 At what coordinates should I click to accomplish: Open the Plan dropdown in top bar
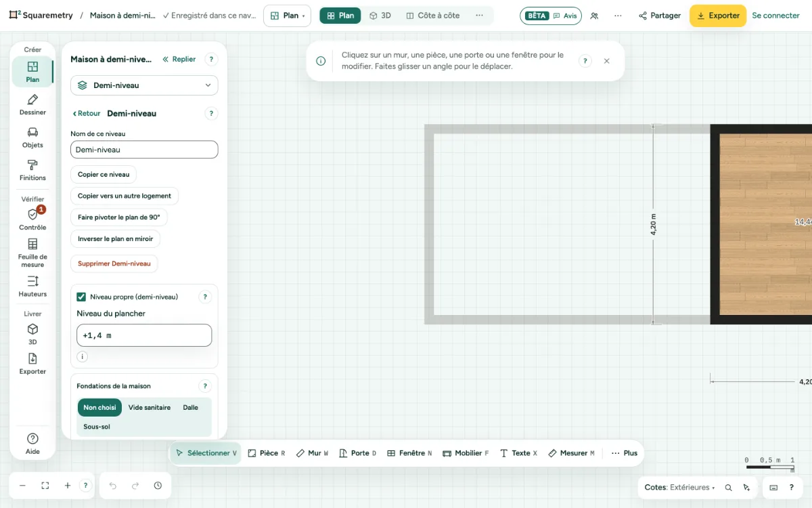click(287, 16)
